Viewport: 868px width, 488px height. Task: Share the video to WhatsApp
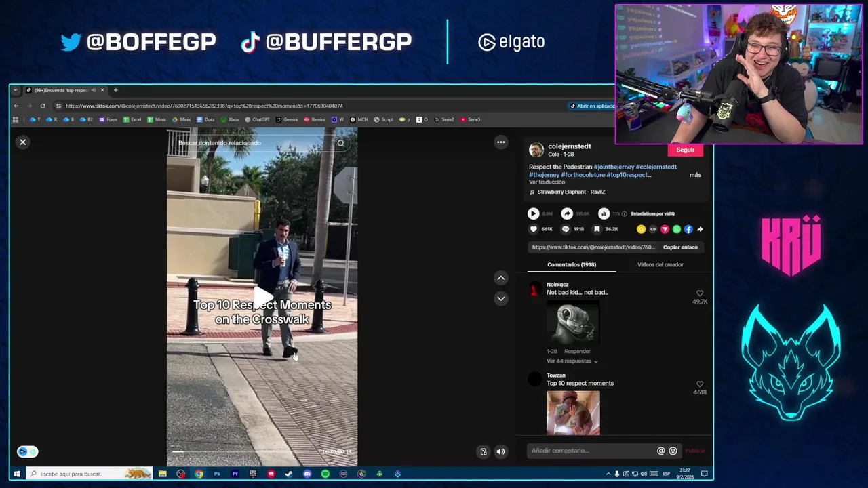(x=676, y=229)
